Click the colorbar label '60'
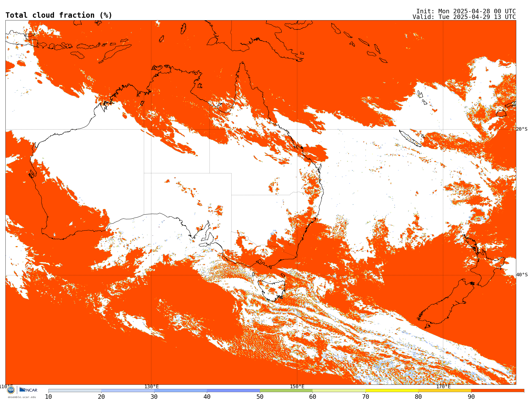Screen dimensions: 532x400 [x=313, y=397]
